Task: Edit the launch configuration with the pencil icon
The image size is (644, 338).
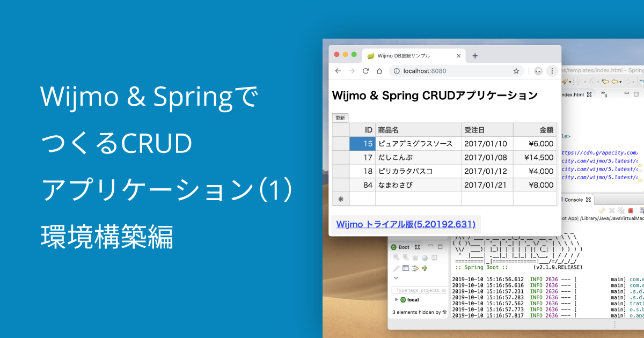Action: point(396,268)
